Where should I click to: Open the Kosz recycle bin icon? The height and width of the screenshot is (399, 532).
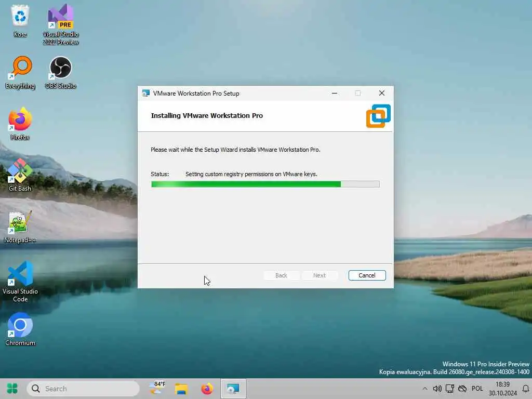coord(20,20)
